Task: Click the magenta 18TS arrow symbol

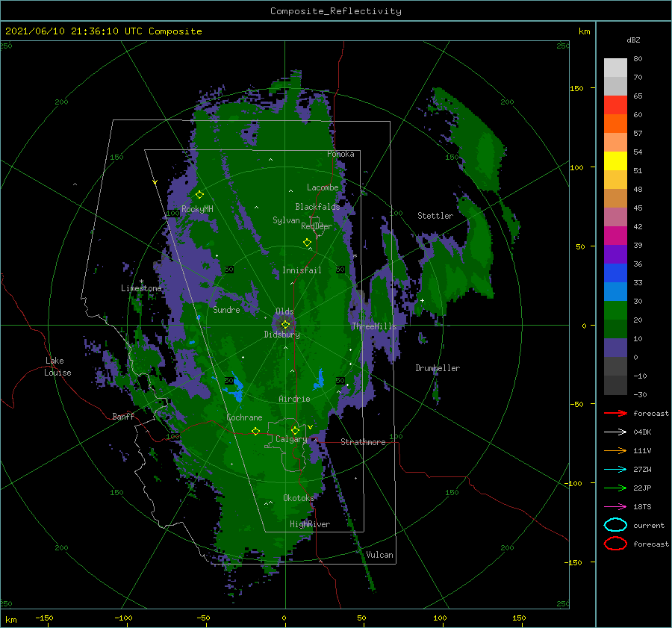Action: [615, 507]
